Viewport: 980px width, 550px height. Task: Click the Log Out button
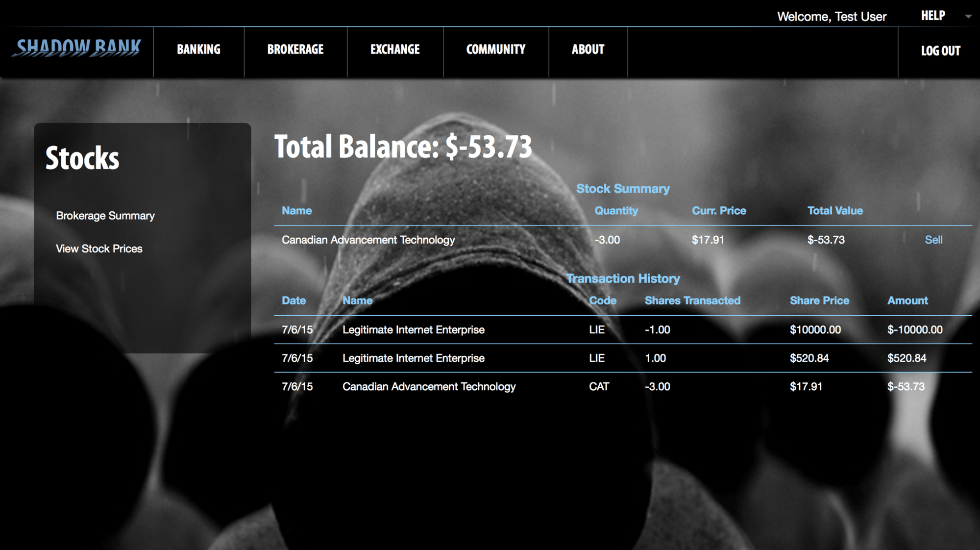pyautogui.click(x=940, y=50)
